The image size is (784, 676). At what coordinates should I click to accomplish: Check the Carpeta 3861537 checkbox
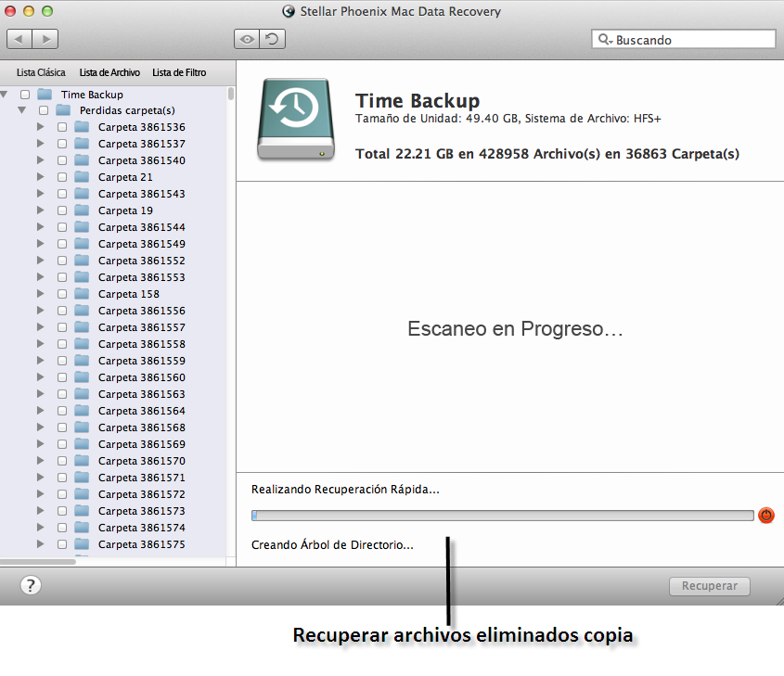click(62, 144)
